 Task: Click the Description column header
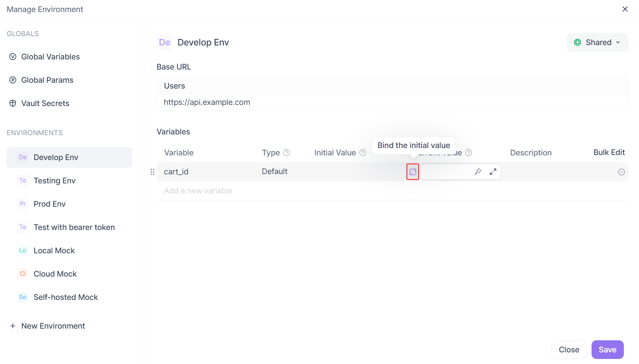click(531, 153)
